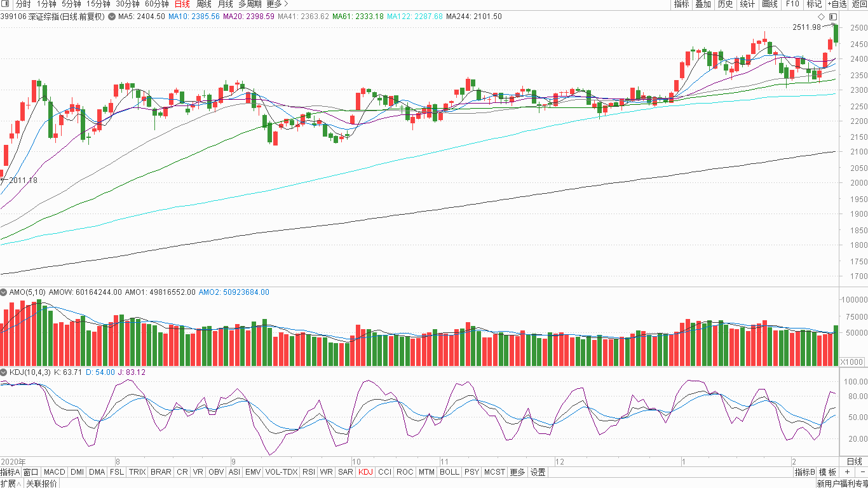Click the 标记 mark button
The width and height of the screenshot is (868, 488).
click(x=814, y=4)
